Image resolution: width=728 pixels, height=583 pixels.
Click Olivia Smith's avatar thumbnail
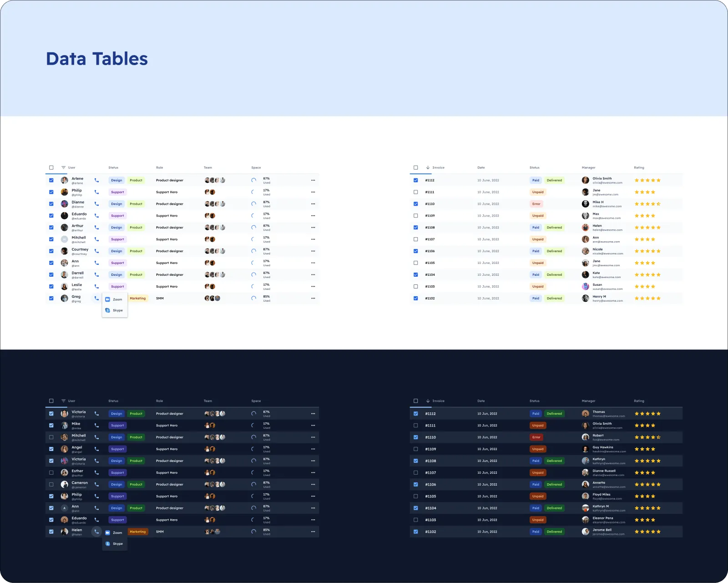pyautogui.click(x=586, y=180)
